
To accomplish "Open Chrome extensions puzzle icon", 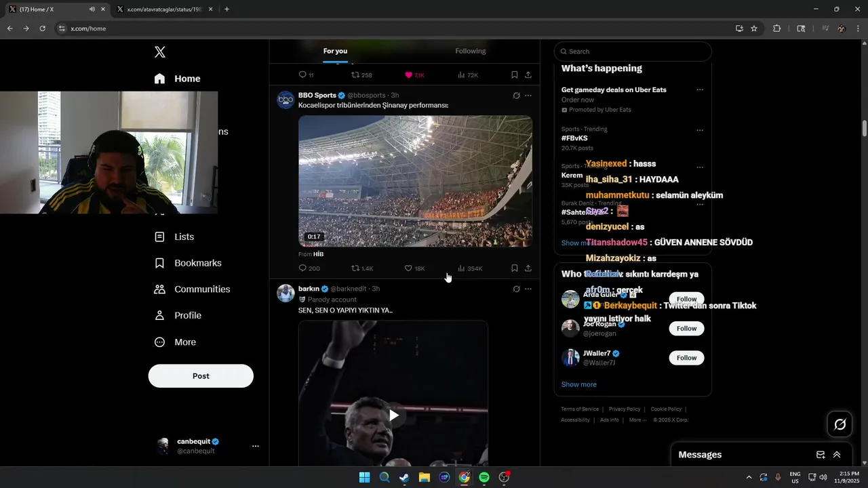I will tap(777, 28).
